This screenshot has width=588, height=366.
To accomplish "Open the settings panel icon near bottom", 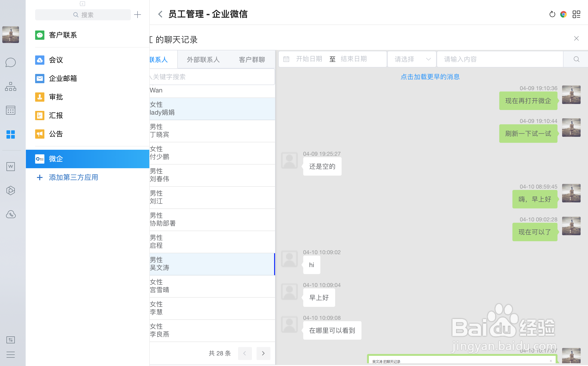I will click(x=10, y=340).
